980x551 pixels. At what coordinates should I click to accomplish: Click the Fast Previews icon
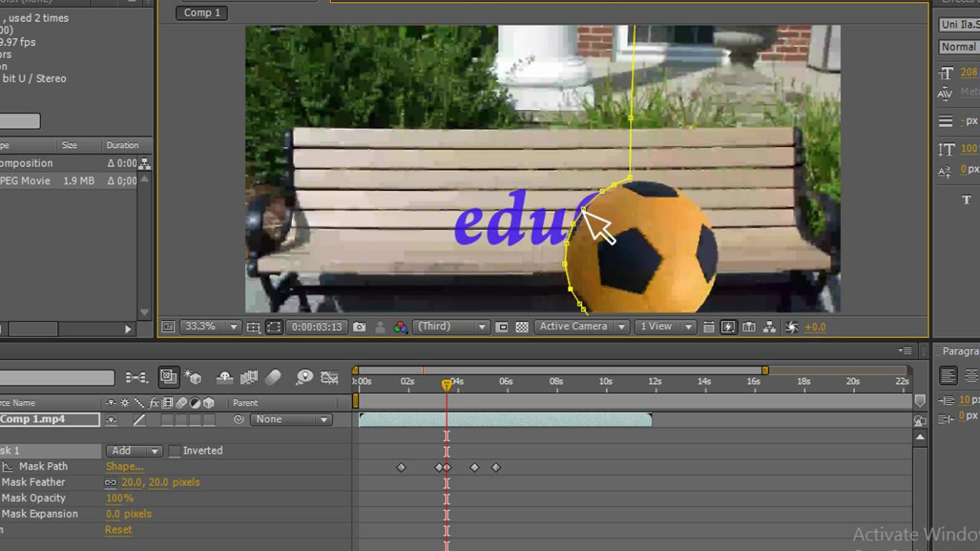coord(728,327)
